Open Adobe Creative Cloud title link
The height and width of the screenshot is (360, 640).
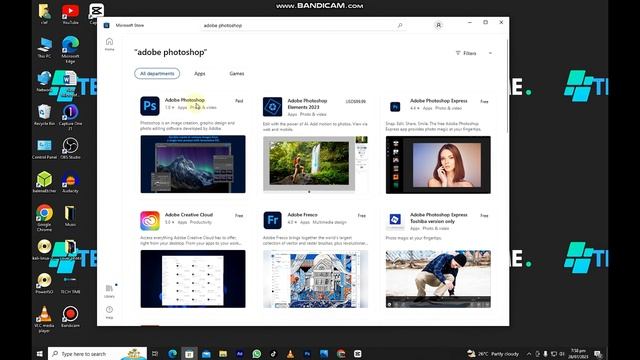click(x=189, y=215)
